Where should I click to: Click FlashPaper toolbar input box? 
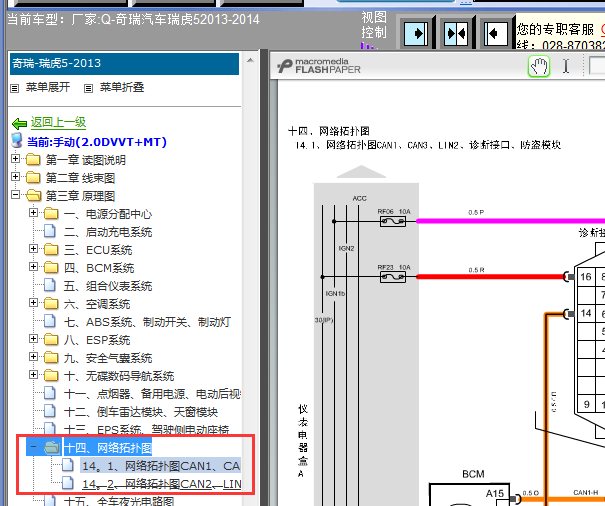pyautogui.click(x=597, y=66)
